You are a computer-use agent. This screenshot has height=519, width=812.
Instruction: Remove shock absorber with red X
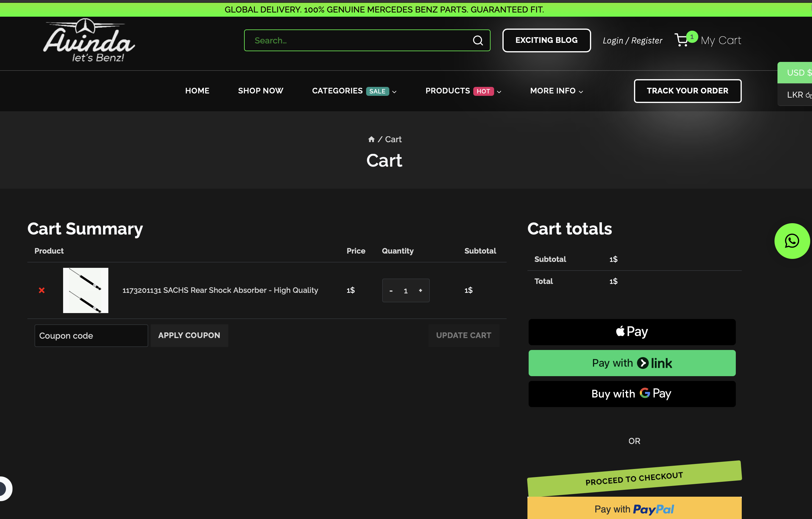pyautogui.click(x=42, y=290)
